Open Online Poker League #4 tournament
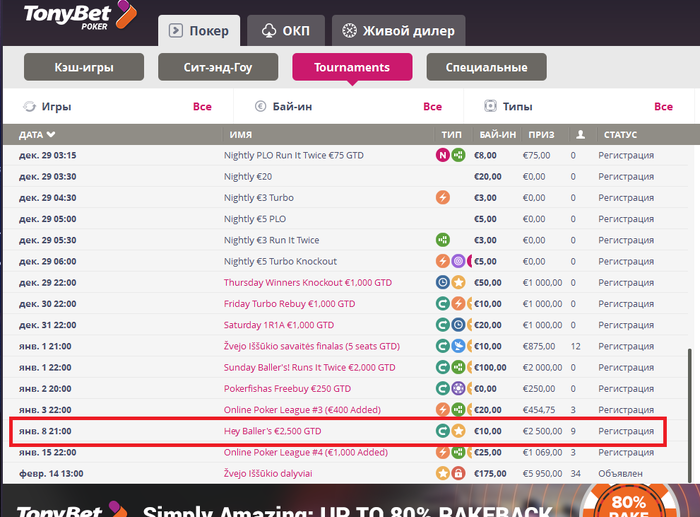 tap(306, 452)
